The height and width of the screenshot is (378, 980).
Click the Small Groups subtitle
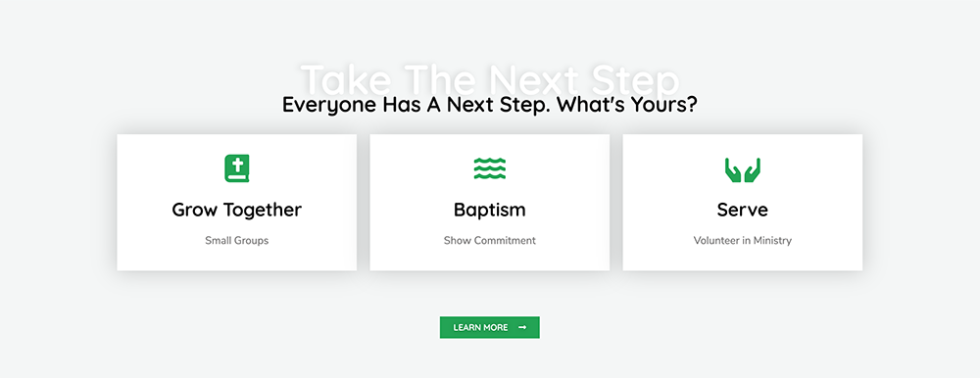[237, 241]
